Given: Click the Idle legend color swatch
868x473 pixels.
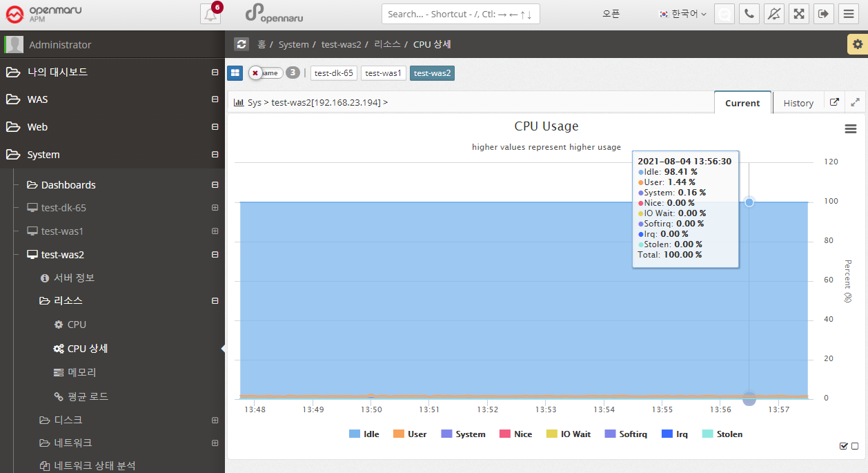Looking at the screenshot, I should (355, 434).
